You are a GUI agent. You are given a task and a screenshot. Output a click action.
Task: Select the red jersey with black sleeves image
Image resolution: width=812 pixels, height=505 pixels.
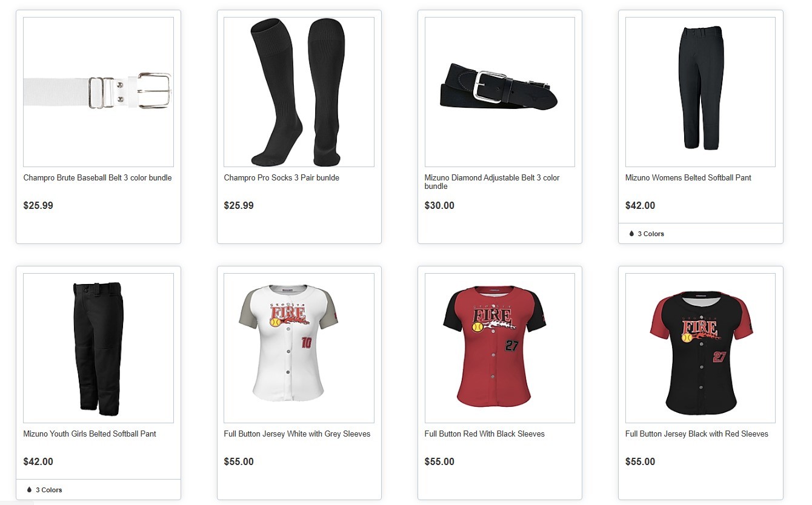[x=500, y=348]
